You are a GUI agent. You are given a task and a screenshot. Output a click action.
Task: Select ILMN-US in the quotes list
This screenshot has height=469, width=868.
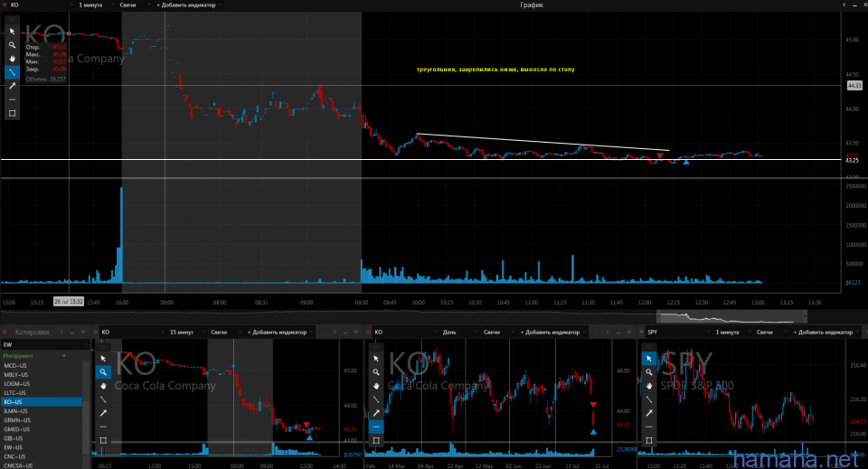[42, 411]
